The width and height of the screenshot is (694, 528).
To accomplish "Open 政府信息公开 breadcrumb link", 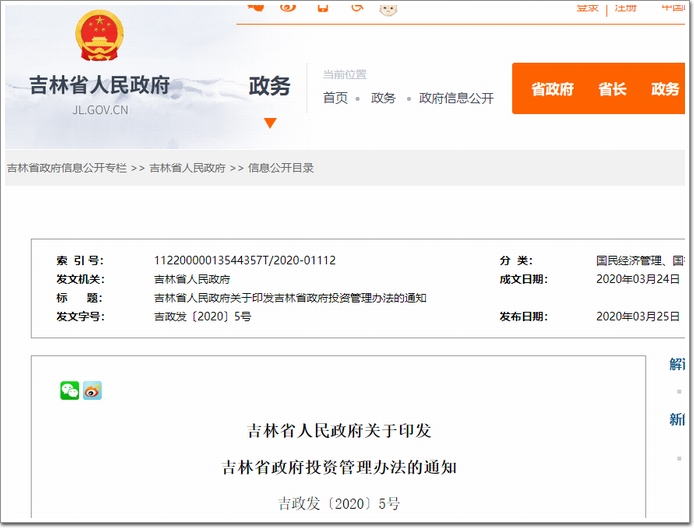I will click(456, 98).
